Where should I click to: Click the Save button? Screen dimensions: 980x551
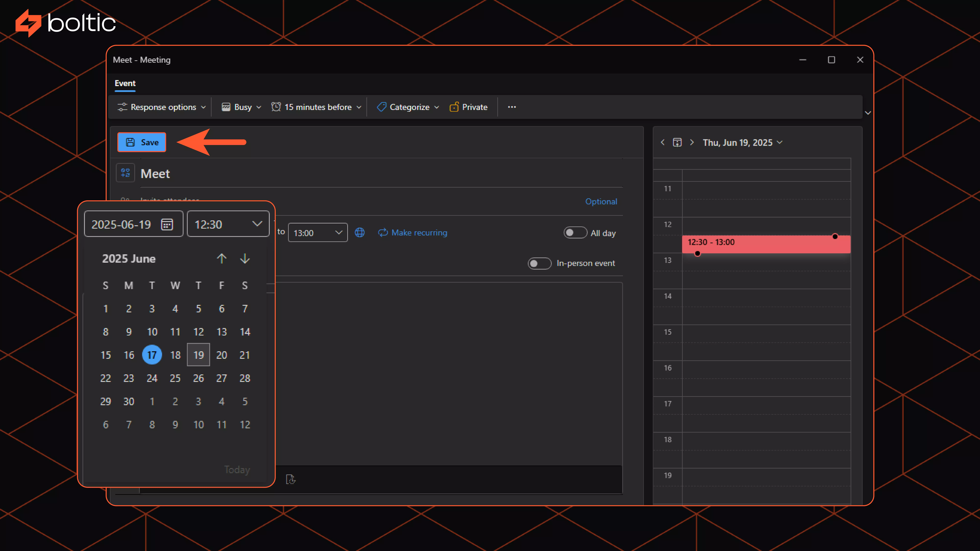pyautogui.click(x=141, y=142)
